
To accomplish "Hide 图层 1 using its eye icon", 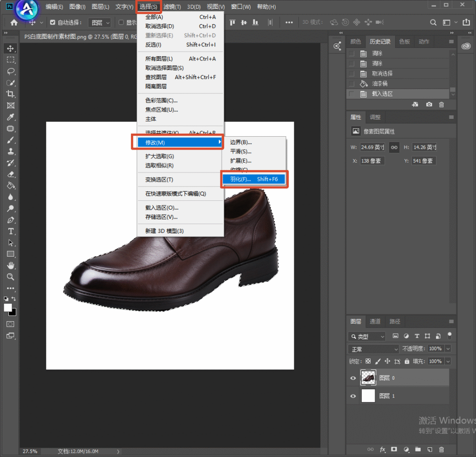I will (353, 396).
